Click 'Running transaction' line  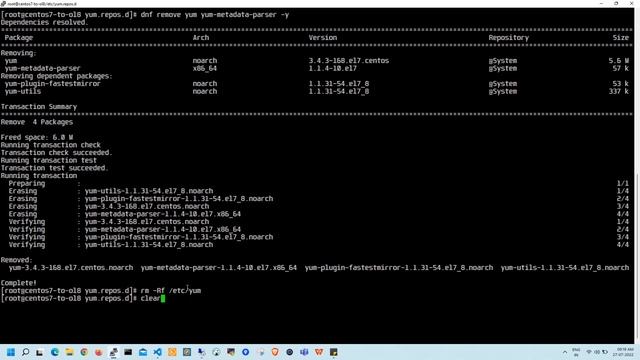point(39,176)
